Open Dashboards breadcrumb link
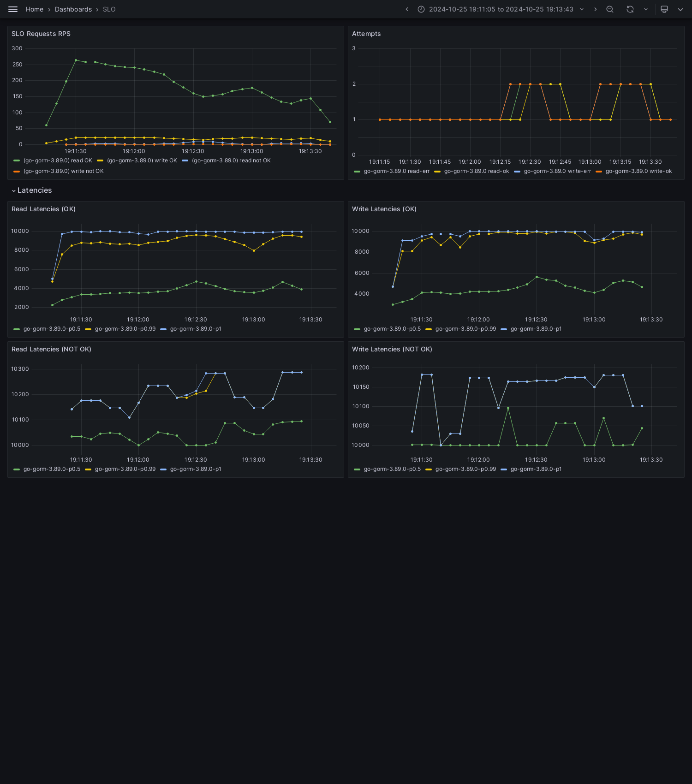Image resolution: width=692 pixels, height=784 pixels. 73,9
